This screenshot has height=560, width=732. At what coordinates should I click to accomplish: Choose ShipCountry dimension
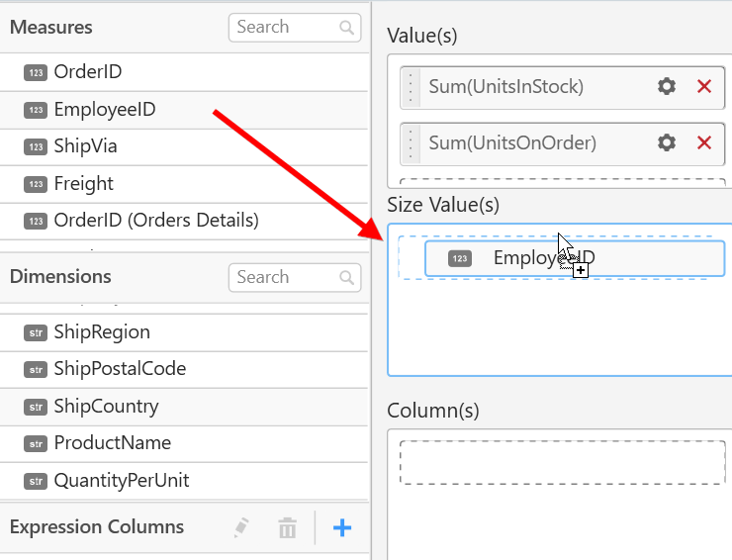(106, 407)
